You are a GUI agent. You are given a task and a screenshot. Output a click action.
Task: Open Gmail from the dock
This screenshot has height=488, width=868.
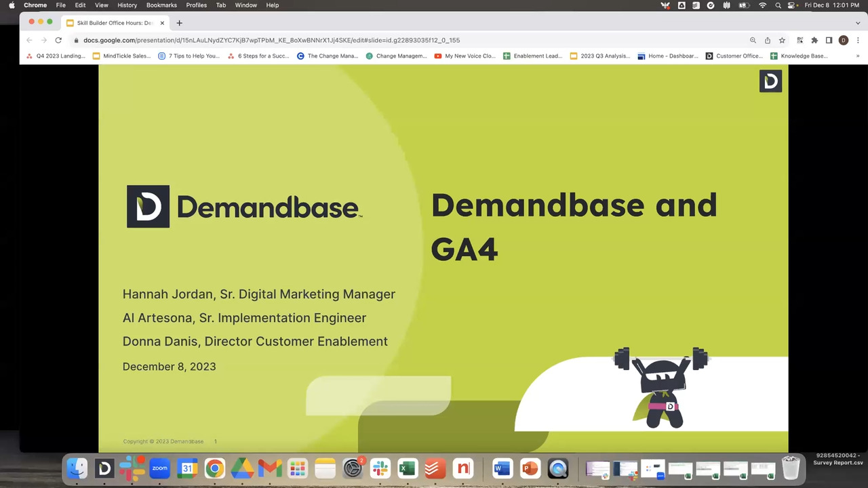click(270, 468)
